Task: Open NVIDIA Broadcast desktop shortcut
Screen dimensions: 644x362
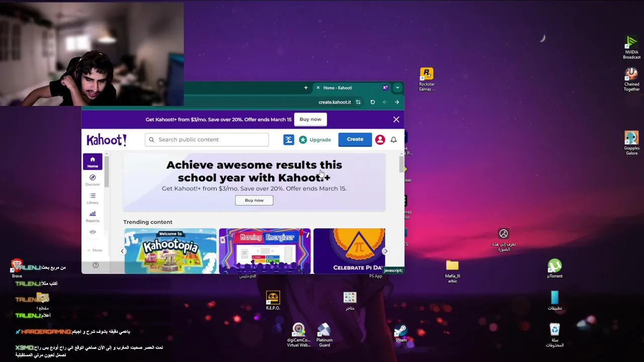Action: (631, 48)
